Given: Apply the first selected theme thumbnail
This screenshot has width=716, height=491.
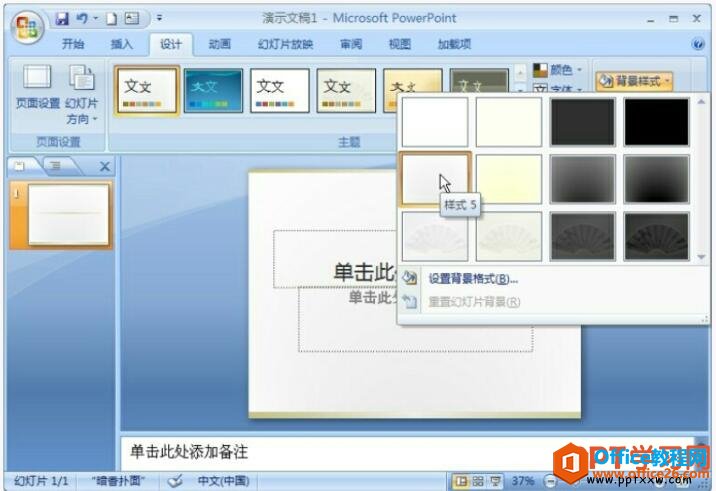Looking at the screenshot, I should click(x=147, y=90).
